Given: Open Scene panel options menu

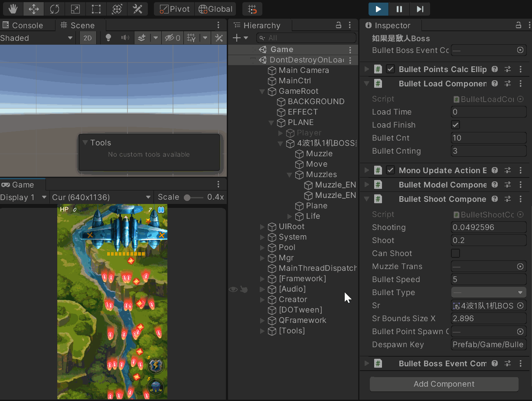Looking at the screenshot, I should (x=219, y=25).
